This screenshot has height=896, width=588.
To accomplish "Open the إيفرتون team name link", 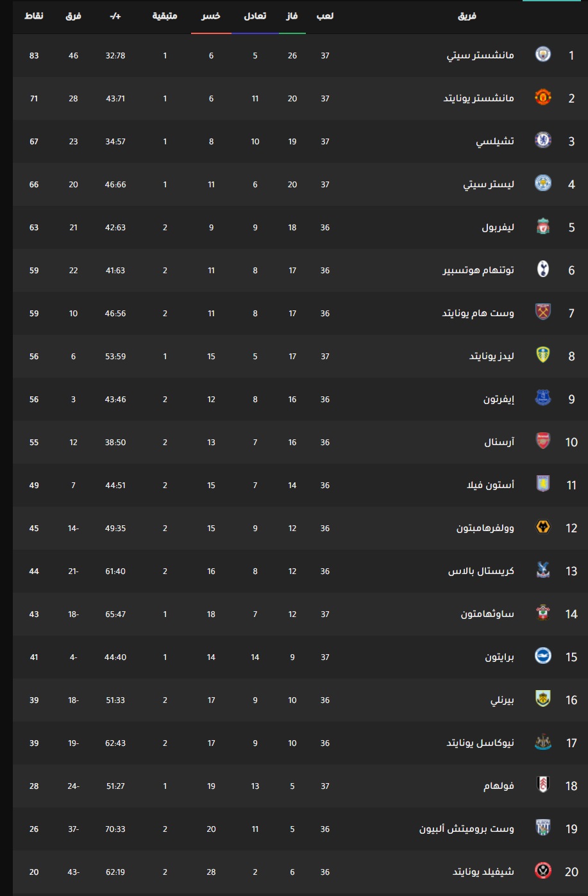I will (499, 399).
